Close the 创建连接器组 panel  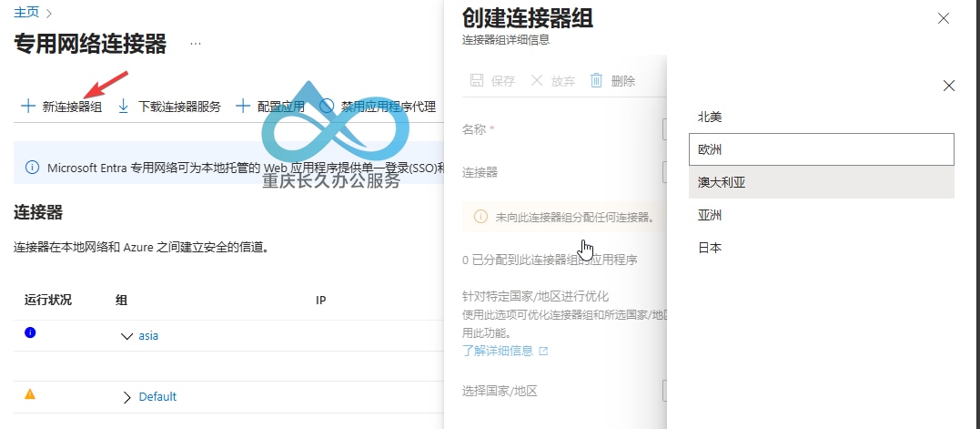944,18
